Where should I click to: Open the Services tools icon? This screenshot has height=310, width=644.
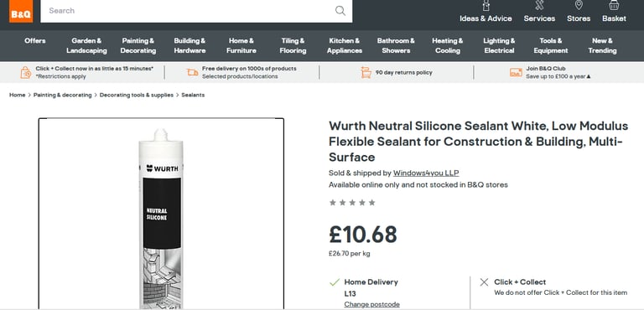(539, 5)
